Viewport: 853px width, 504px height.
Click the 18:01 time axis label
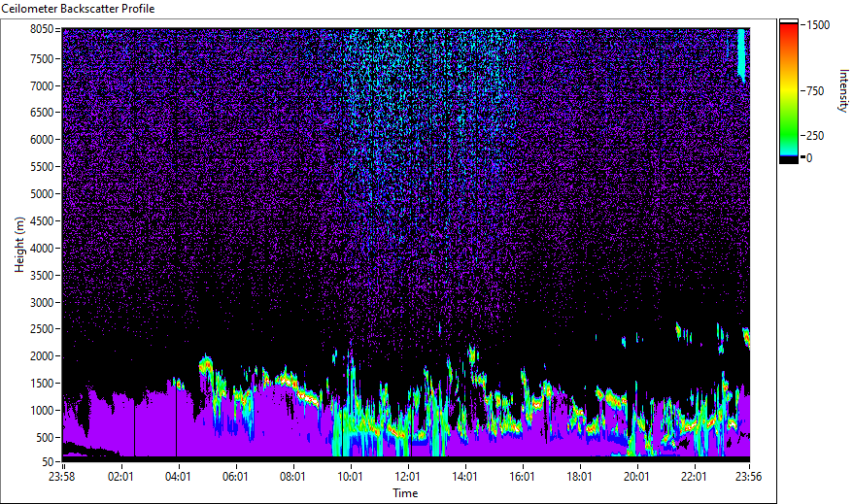[x=579, y=477]
